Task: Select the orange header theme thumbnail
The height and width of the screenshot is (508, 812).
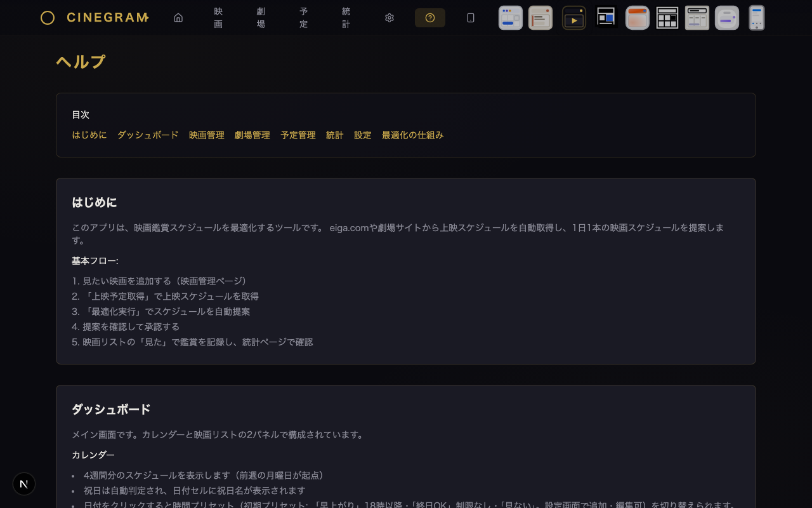Action: click(x=638, y=18)
